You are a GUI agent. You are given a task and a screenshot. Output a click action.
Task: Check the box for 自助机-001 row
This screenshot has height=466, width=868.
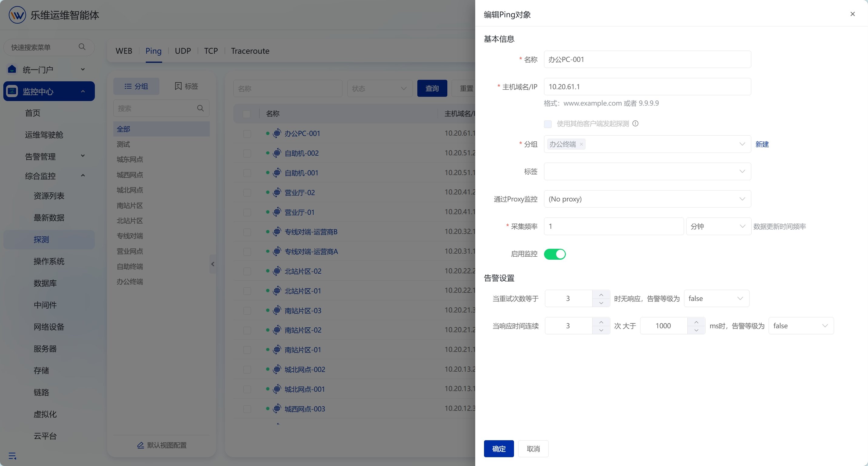[247, 173]
